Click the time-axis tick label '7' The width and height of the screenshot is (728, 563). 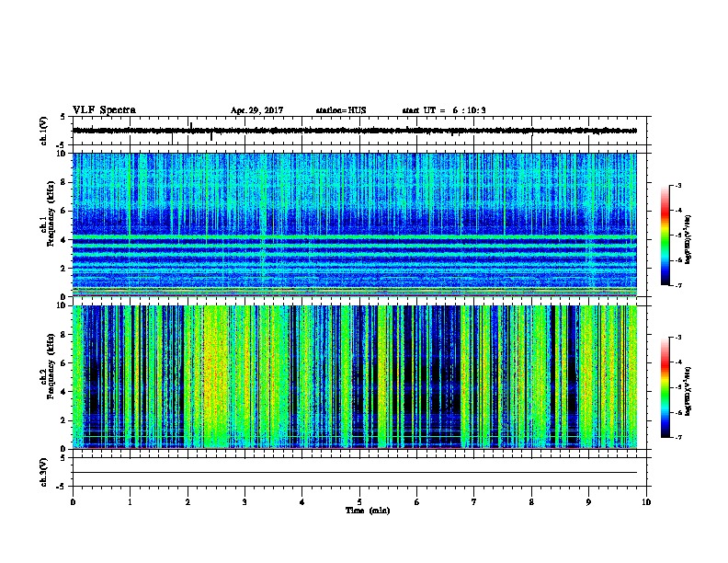coord(474,502)
